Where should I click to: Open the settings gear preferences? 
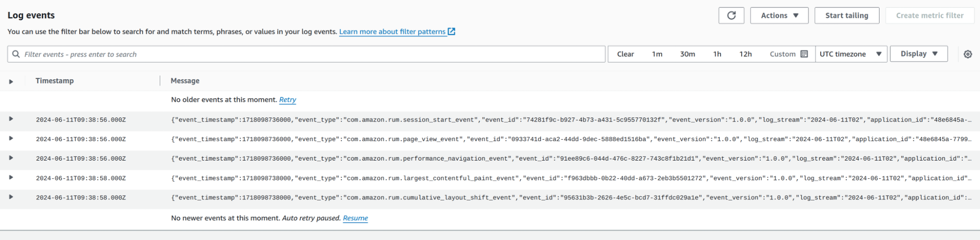click(967, 54)
